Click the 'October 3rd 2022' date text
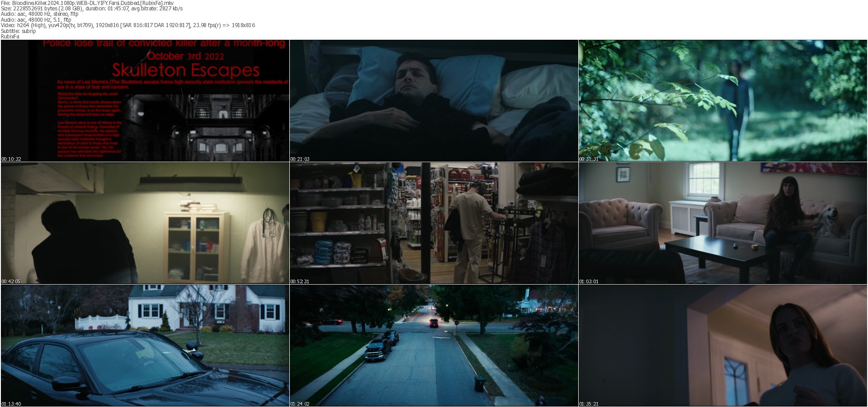Image resolution: width=868 pixels, height=407 pixels. coord(185,56)
